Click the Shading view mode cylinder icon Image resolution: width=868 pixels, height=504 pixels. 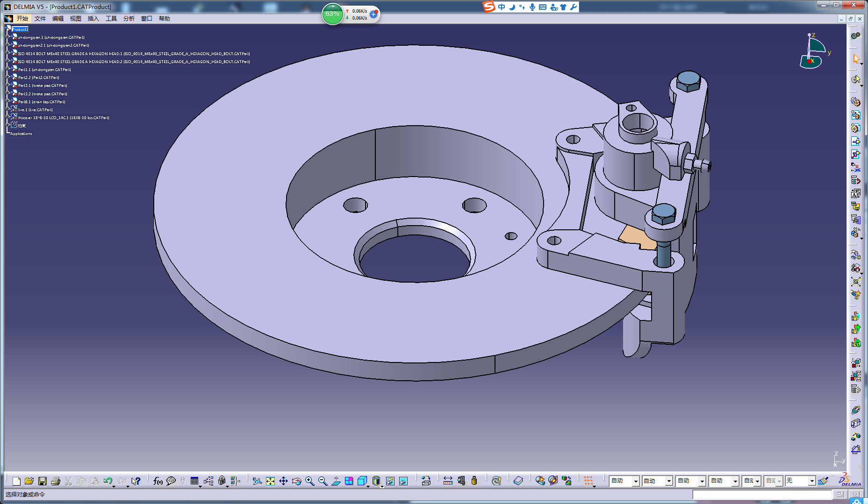click(376, 481)
